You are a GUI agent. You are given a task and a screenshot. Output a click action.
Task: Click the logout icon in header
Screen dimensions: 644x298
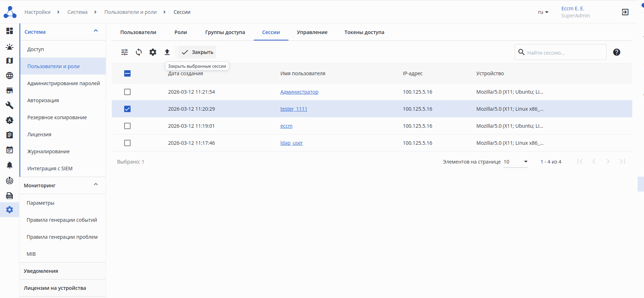tap(625, 12)
